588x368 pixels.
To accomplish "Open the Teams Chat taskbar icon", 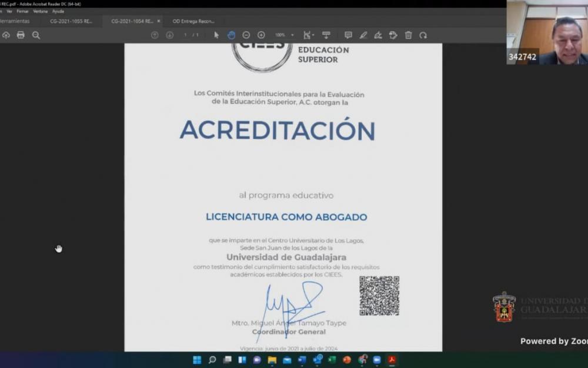I will [x=257, y=360].
